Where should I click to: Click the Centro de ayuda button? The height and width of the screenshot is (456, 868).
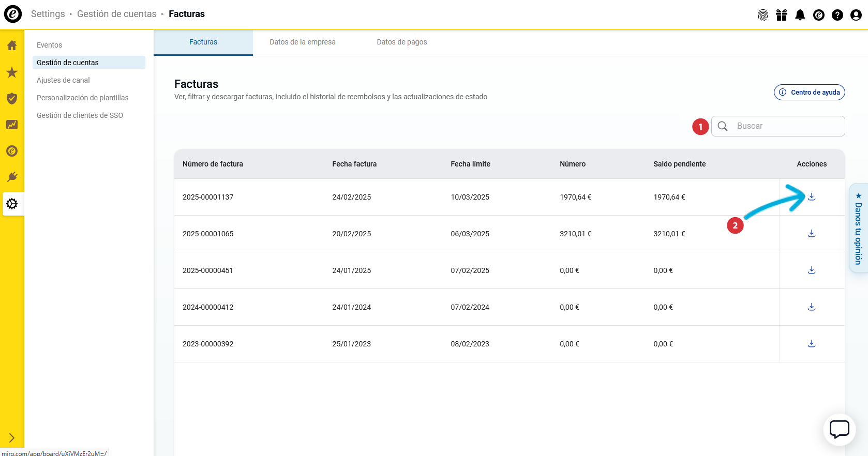coord(810,93)
